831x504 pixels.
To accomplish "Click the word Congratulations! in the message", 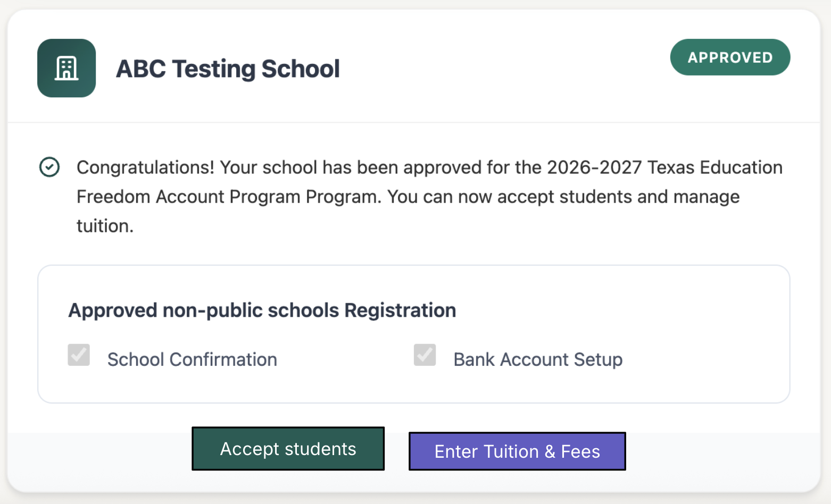I will click(x=145, y=167).
